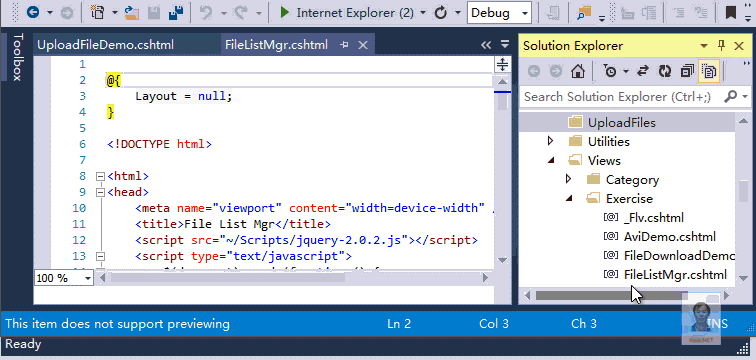Collapse the script block outlining on line 13
756x360 pixels.
(101, 256)
